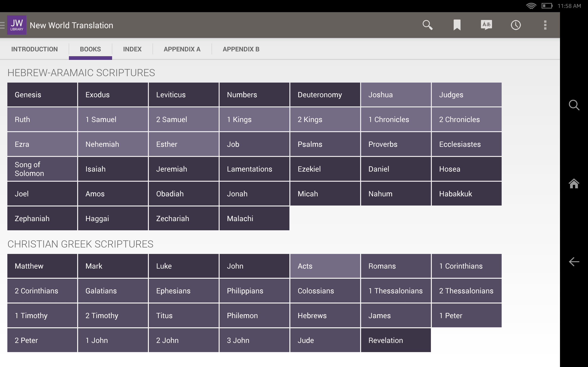Open the Appendix B tab
Image resolution: width=588 pixels, height=367 pixels.
tap(241, 49)
